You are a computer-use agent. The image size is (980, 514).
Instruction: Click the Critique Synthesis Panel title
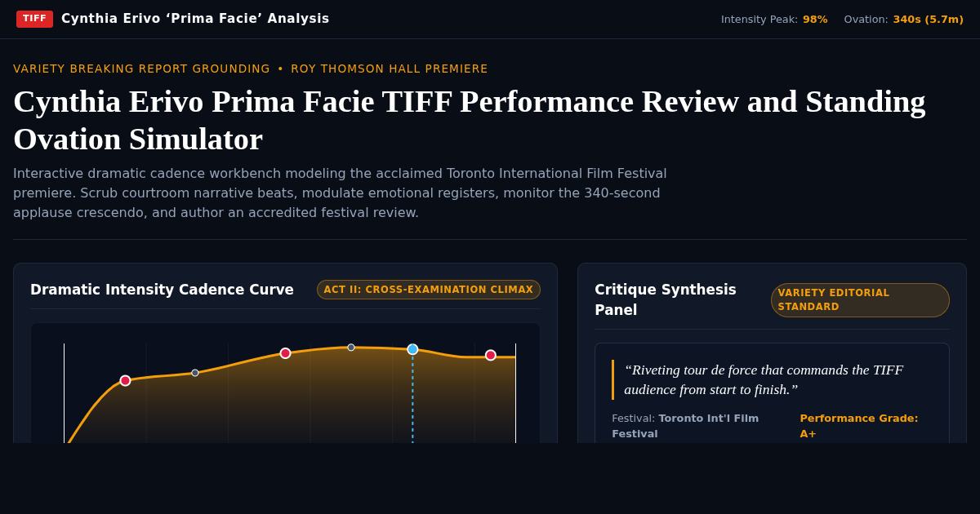[x=666, y=300]
